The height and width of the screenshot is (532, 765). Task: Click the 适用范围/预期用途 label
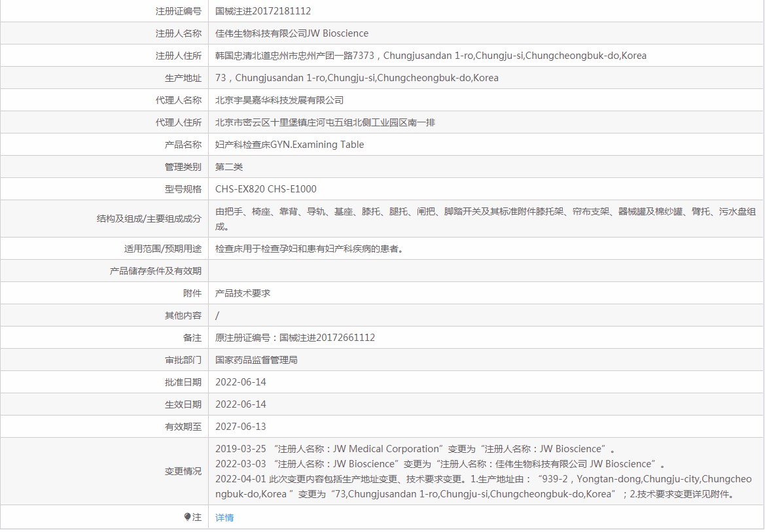(x=162, y=249)
